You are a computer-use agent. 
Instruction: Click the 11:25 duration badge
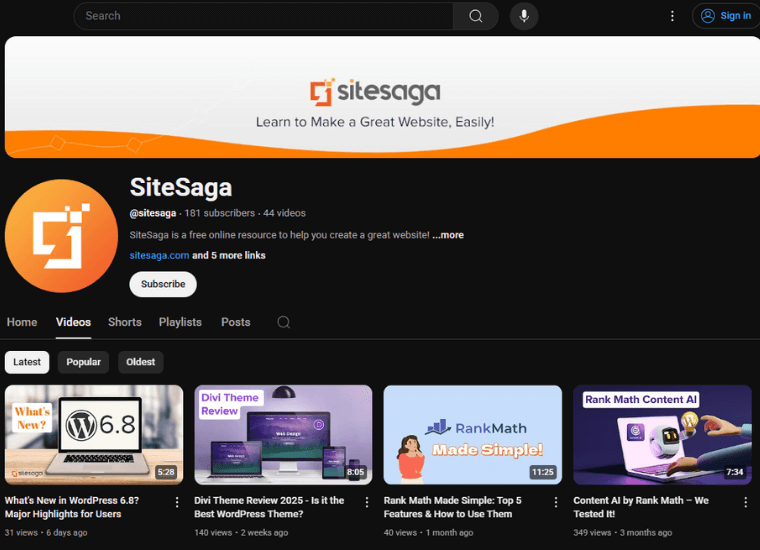pyautogui.click(x=542, y=472)
